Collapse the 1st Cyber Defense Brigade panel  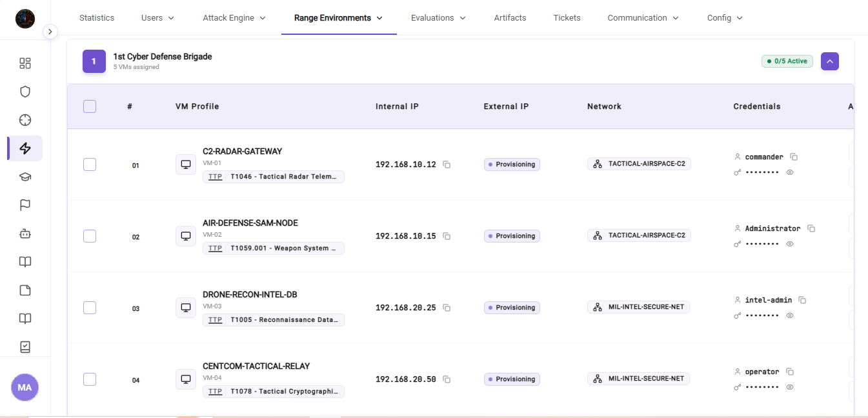[x=830, y=61]
